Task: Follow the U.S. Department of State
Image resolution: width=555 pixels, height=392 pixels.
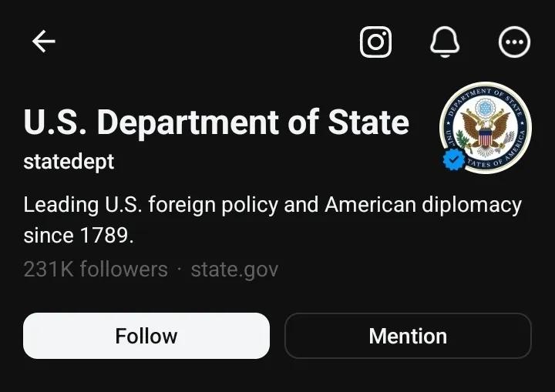Action: pyautogui.click(x=146, y=336)
